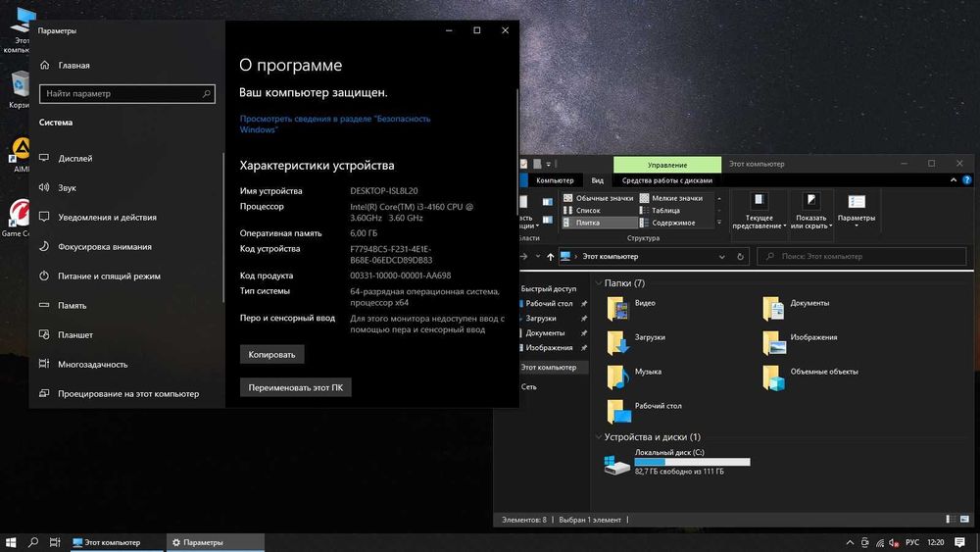Open Средства работы с дисками tab
This screenshot has height=552, width=980.
click(666, 180)
